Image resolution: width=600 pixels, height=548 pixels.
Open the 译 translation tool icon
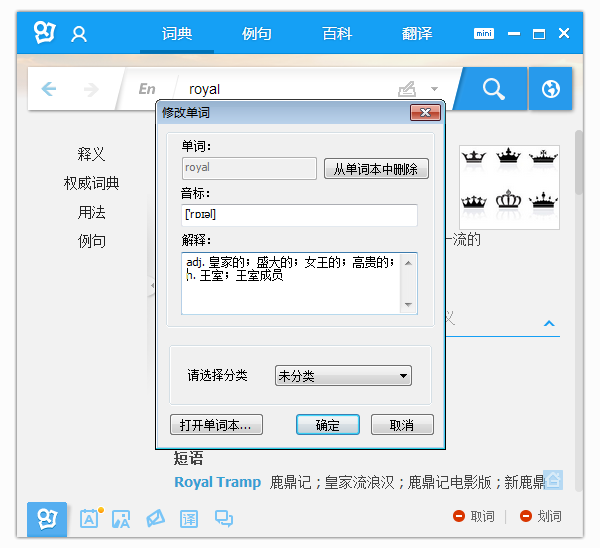pos(189,519)
